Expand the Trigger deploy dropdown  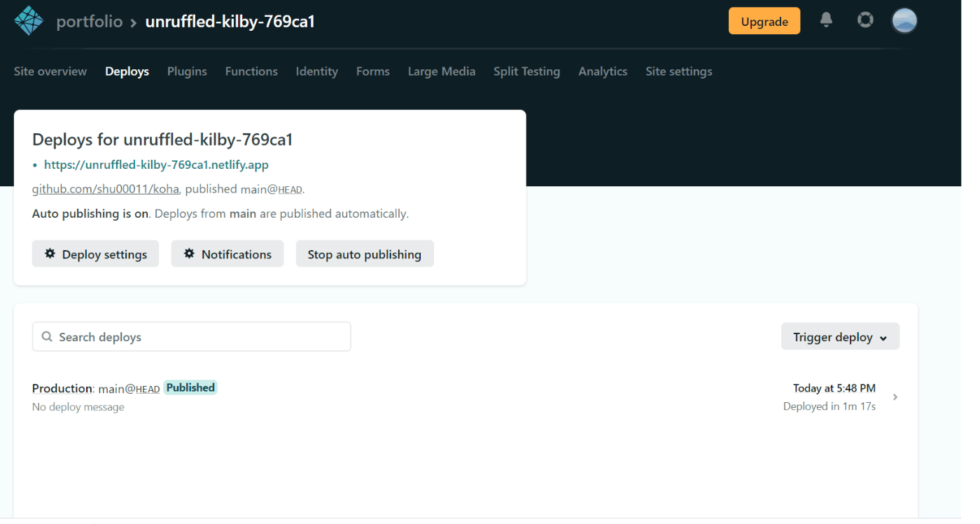click(840, 337)
